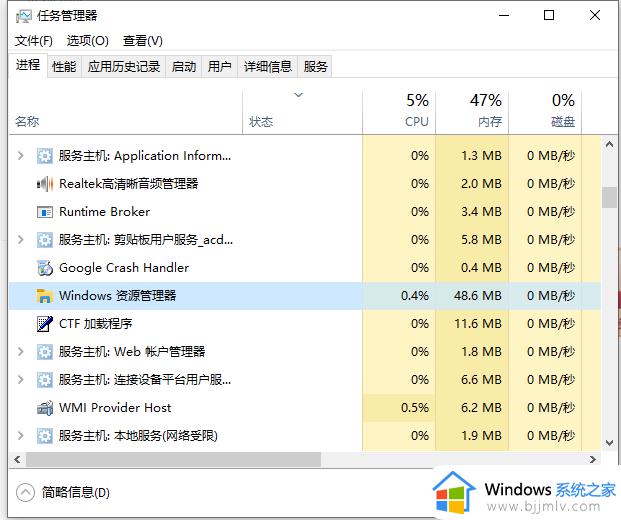Click the 简略信息(D) link
This screenshot has height=520, width=621.
tap(76, 493)
